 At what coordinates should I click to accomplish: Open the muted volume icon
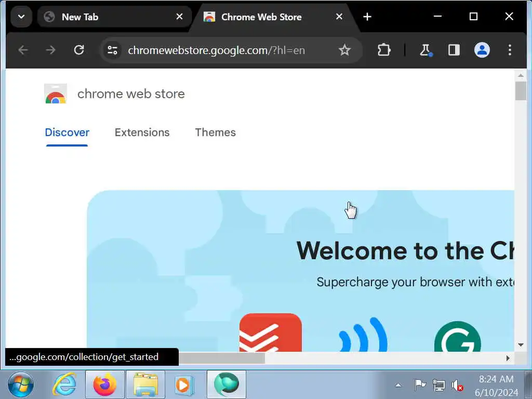click(x=457, y=385)
